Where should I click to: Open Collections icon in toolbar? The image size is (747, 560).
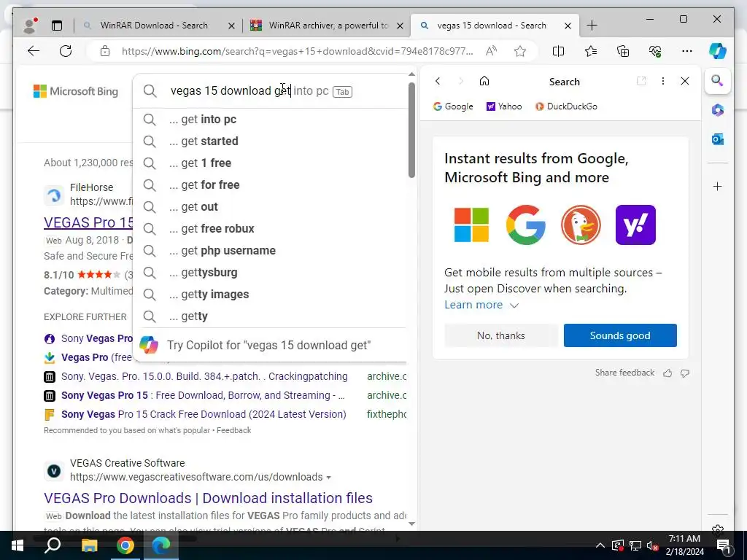(623, 51)
